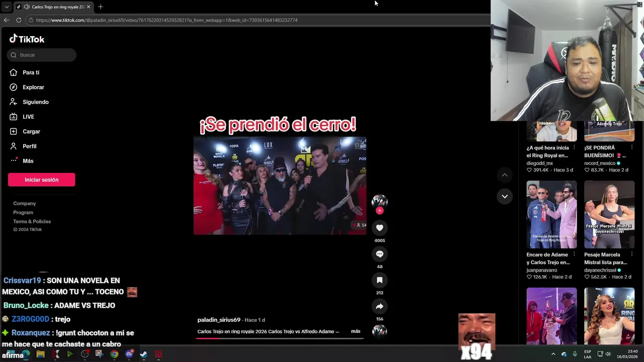
Task: Open the bottom-right Ring Royale girl thumbnail
Action: coord(609,316)
